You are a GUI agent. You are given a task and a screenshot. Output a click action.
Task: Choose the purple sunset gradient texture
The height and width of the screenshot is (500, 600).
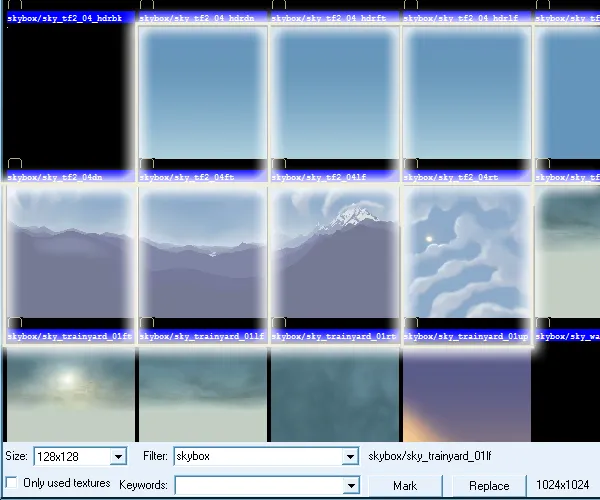(x=466, y=394)
